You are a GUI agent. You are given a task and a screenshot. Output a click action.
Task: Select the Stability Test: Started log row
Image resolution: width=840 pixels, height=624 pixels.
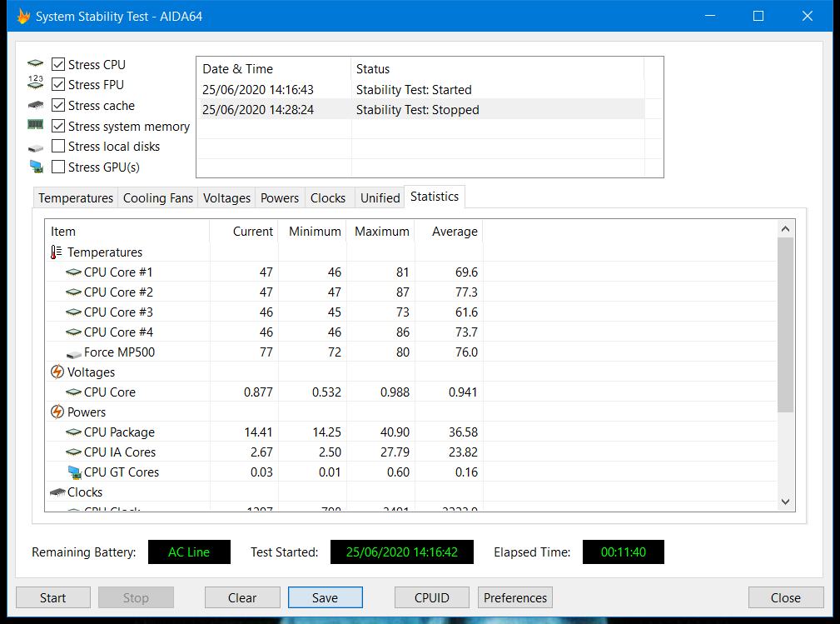(423, 89)
